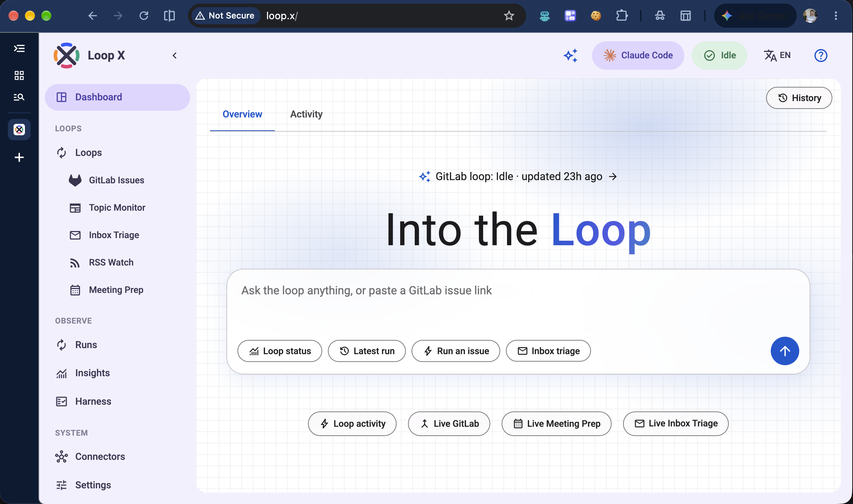853x504 pixels.
Task: Click the Loop status suggestion chip
Action: click(x=280, y=351)
